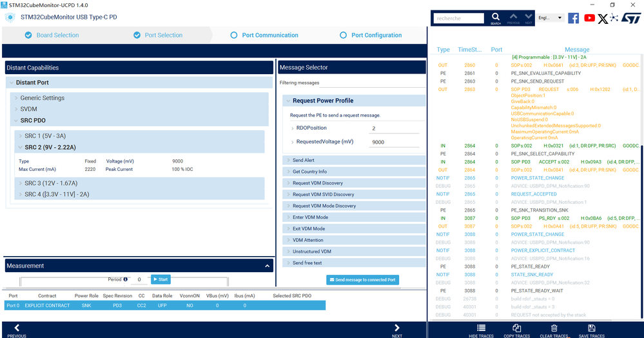Open the ST community star icon
Screen dimensions: 644x338
[x=614, y=17]
